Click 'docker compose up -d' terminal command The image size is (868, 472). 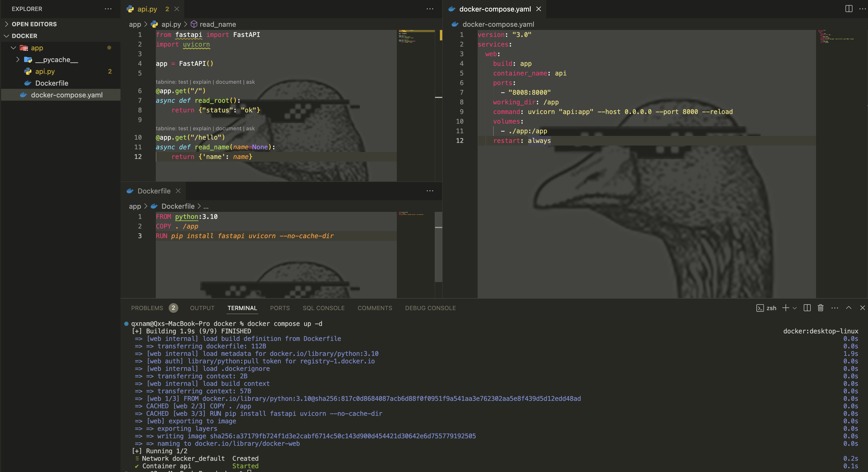(x=284, y=323)
